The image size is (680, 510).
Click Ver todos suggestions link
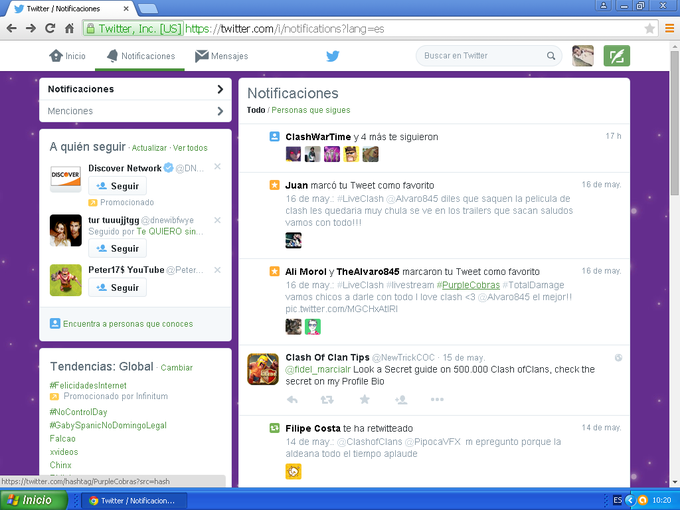click(190, 148)
